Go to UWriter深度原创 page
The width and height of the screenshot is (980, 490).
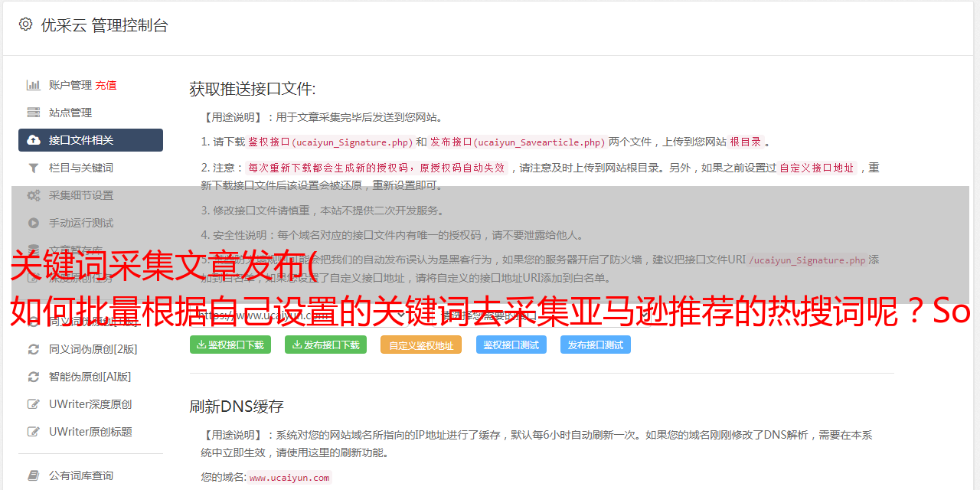[90, 404]
